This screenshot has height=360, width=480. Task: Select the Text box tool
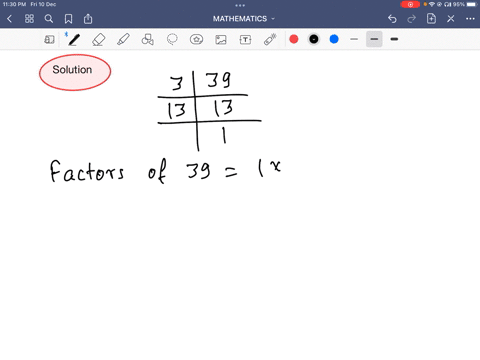tap(245, 40)
